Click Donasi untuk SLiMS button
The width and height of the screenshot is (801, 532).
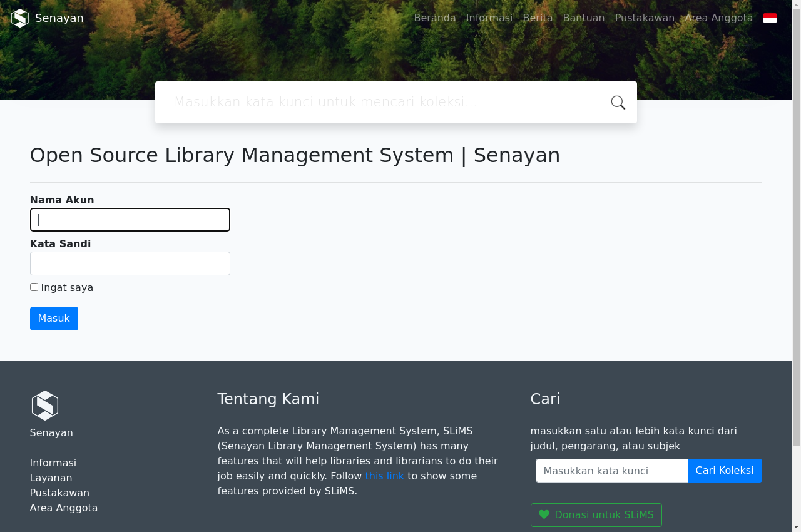pos(596,515)
